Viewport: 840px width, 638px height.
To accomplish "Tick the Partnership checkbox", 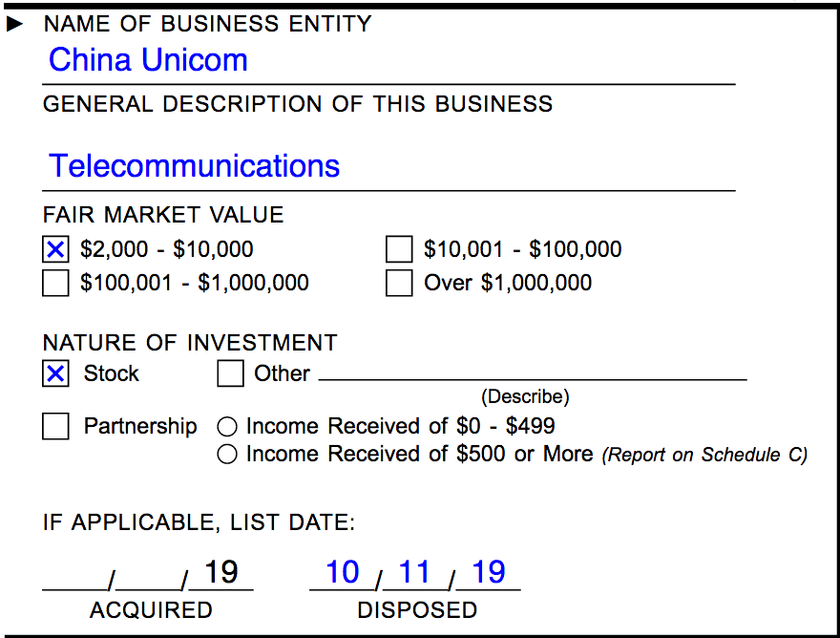I will pyautogui.click(x=55, y=426).
